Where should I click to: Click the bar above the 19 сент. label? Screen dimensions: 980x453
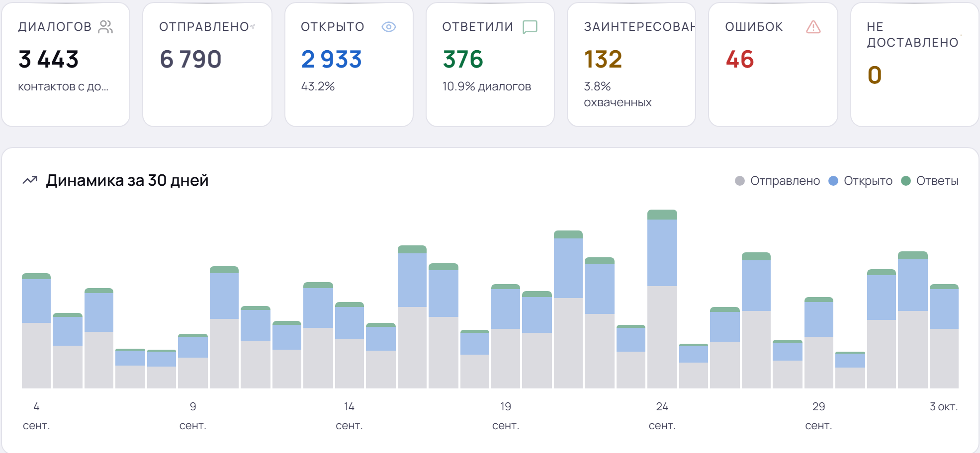point(506,336)
